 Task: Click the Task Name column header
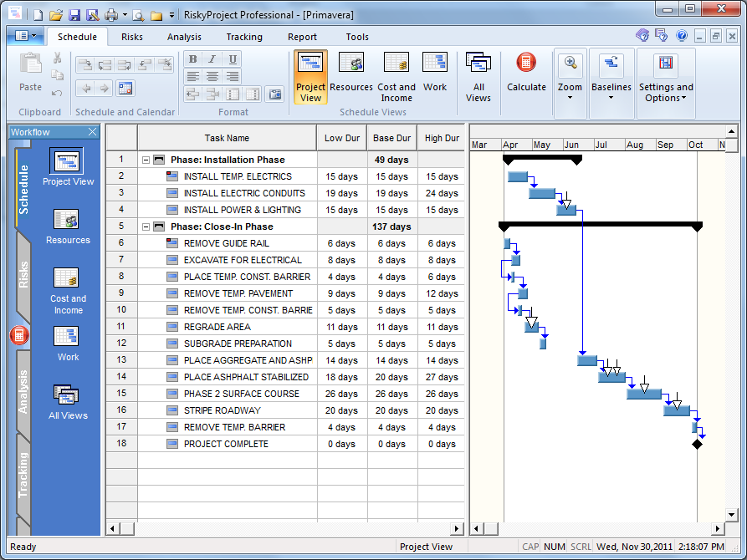[x=227, y=138]
